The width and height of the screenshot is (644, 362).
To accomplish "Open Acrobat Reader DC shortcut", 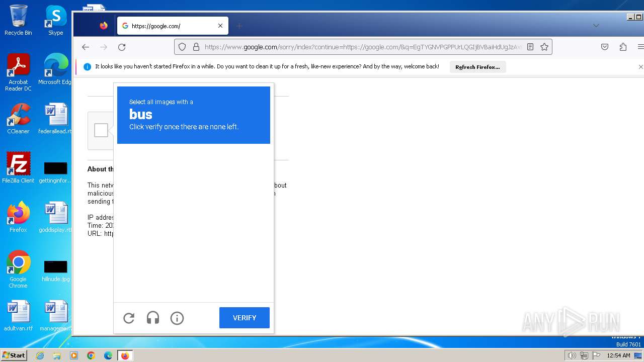I will point(18,72).
